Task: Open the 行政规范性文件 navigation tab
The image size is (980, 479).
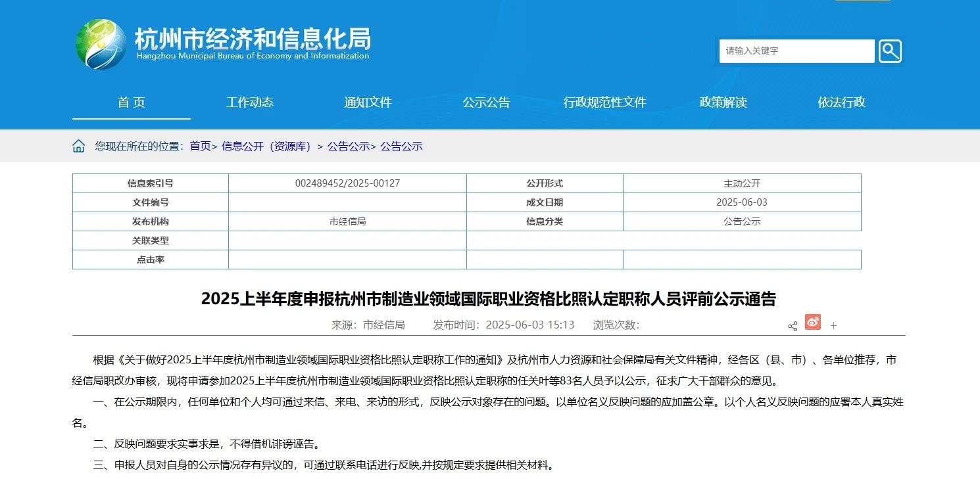Action: [x=604, y=102]
